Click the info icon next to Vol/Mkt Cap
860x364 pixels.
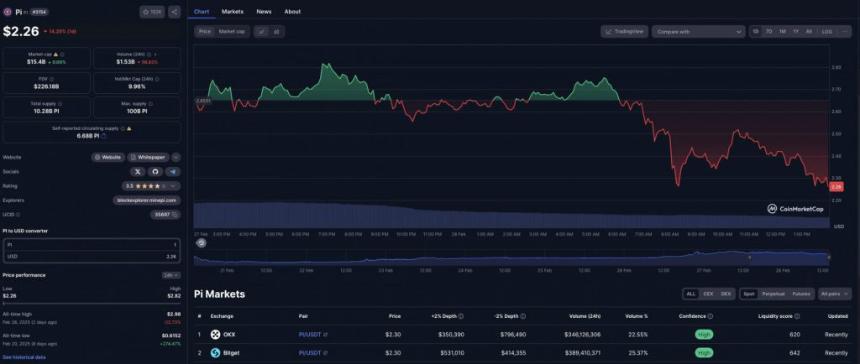[157, 79]
